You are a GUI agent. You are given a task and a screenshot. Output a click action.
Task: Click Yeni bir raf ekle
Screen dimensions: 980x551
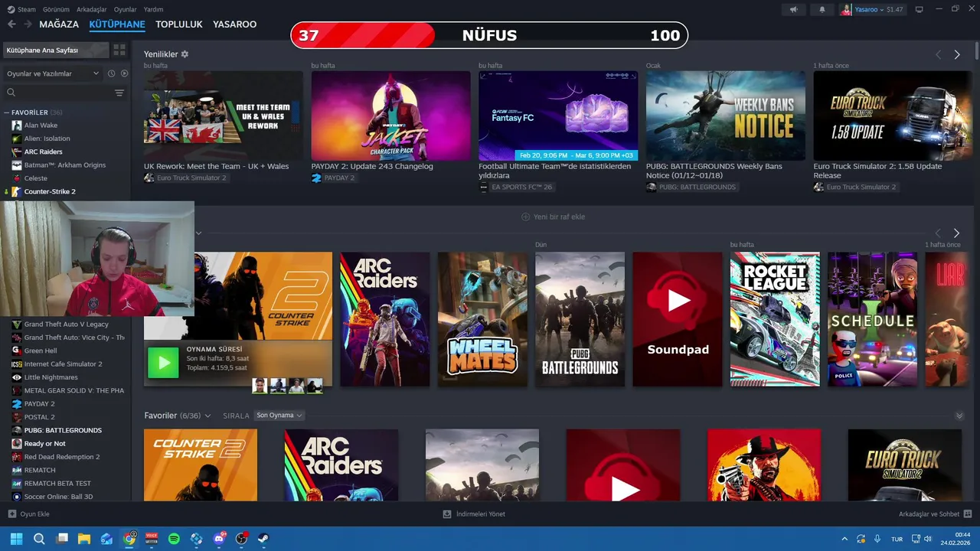[x=553, y=217]
